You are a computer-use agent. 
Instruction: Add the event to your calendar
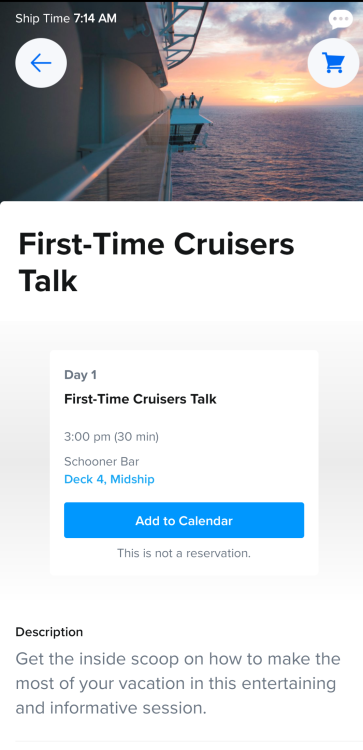[x=184, y=520]
